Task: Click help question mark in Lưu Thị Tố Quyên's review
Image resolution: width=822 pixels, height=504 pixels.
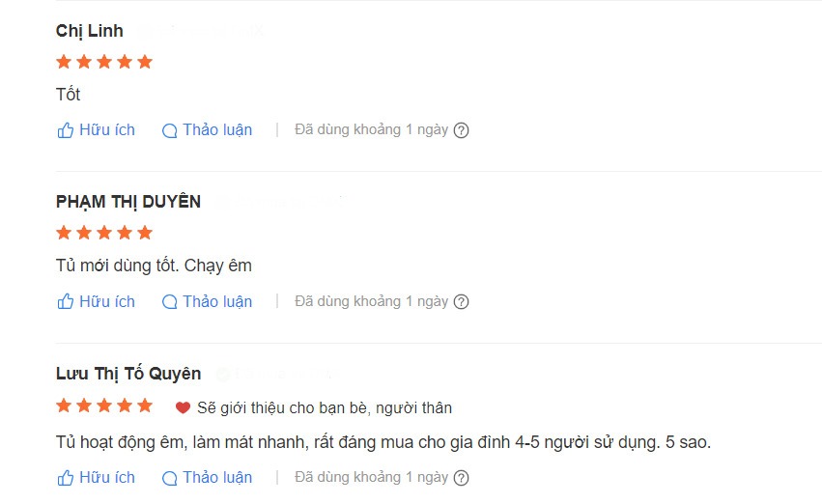Action: (x=461, y=478)
